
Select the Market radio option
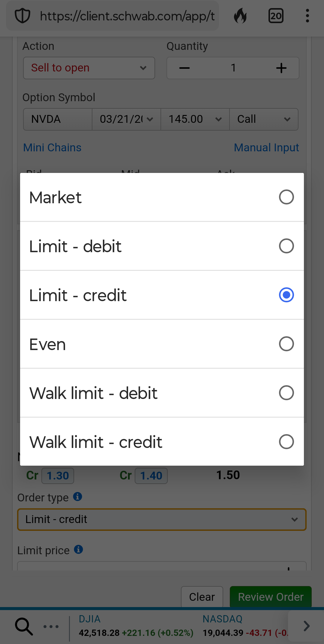click(286, 197)
